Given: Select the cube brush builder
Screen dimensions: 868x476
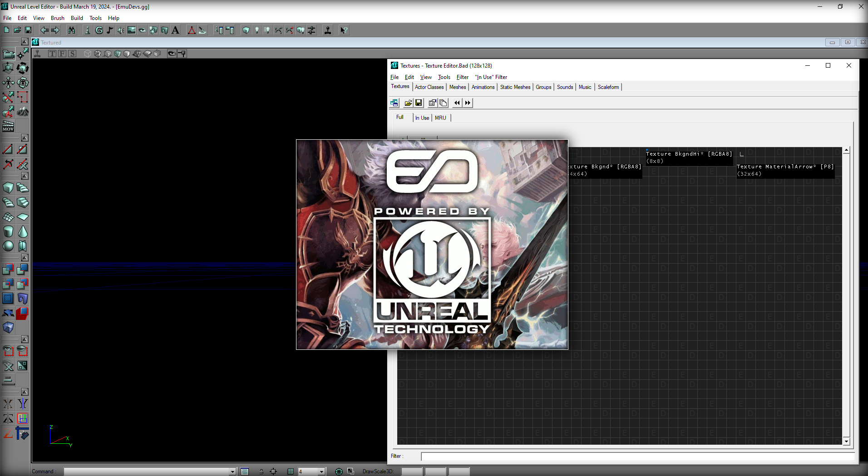Looking at the screenshot, I should click(8, 187).
